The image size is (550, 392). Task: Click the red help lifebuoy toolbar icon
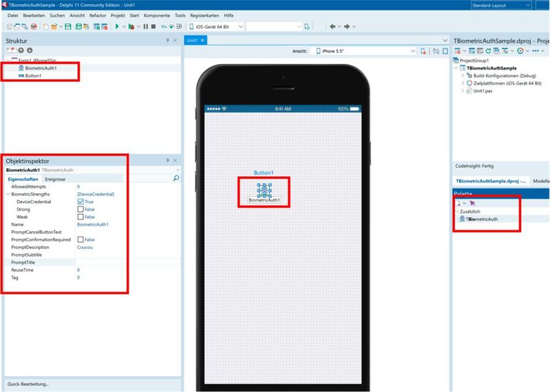pos(34,27)
